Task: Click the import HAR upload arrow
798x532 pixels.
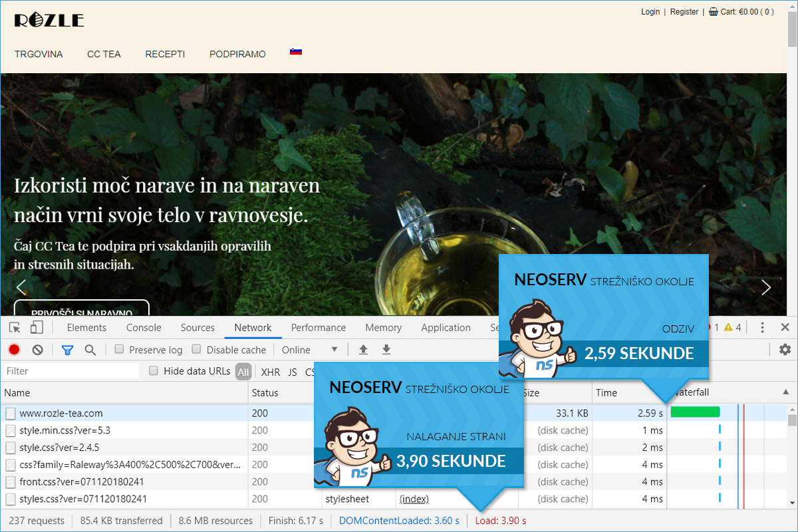Action: [x=363, y=350]
